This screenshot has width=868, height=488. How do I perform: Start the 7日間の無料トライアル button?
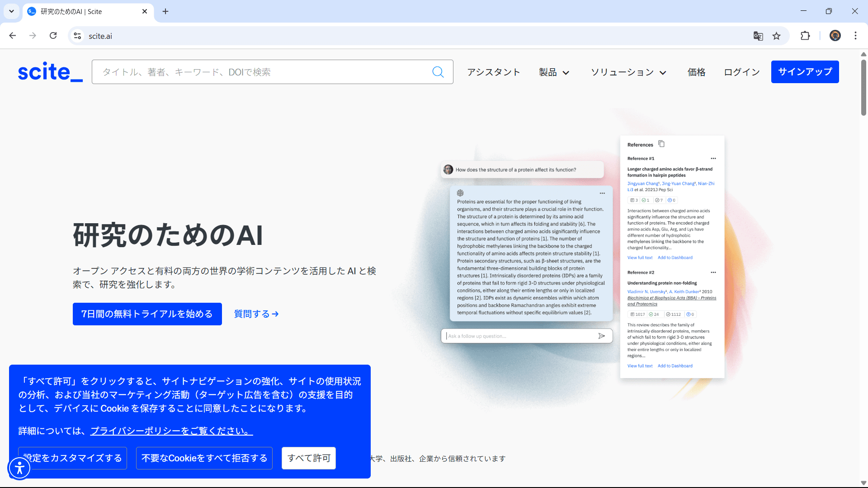tap(147, 314)
